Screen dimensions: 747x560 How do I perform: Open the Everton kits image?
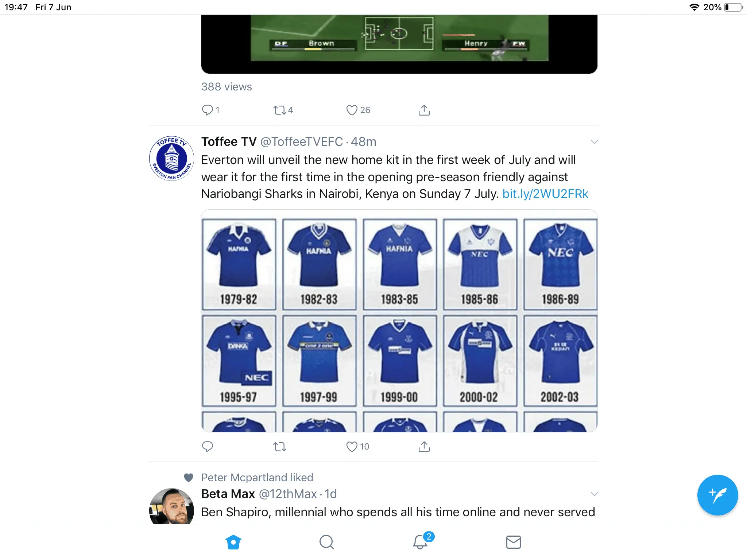coord(399,321)
